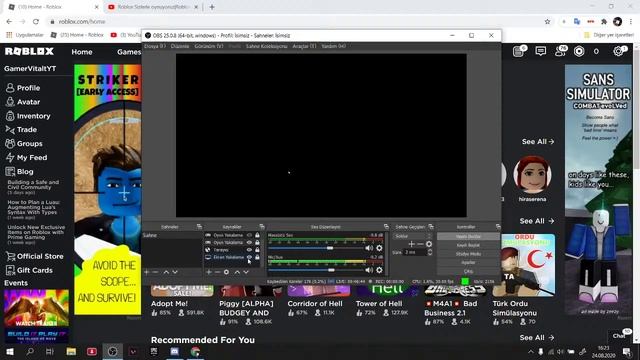
Task: Add a scene transition with the plus icon
Action: click(x=411, y=244)
